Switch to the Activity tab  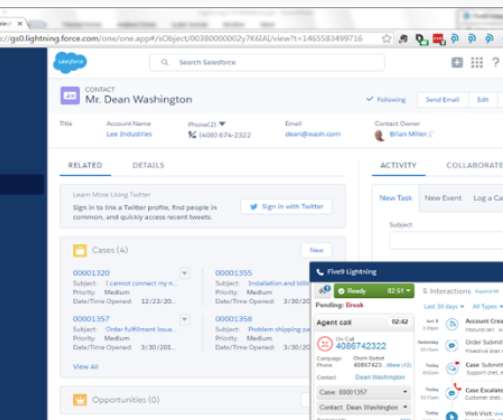click(x=398, y=165)
